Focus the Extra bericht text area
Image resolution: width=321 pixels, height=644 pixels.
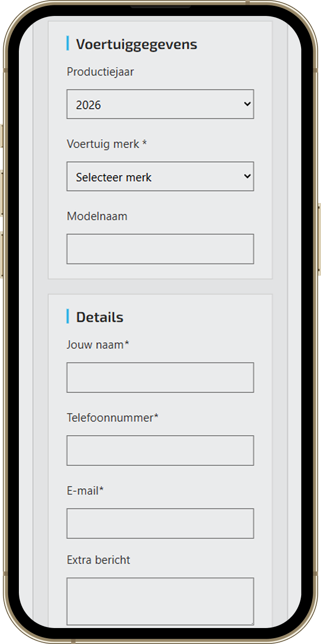[x=160, y=600]
